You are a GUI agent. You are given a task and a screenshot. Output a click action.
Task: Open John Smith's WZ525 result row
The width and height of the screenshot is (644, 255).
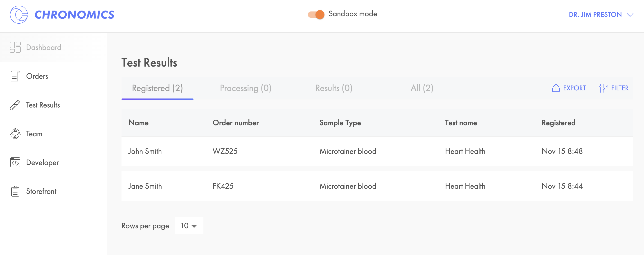point(377,151)
